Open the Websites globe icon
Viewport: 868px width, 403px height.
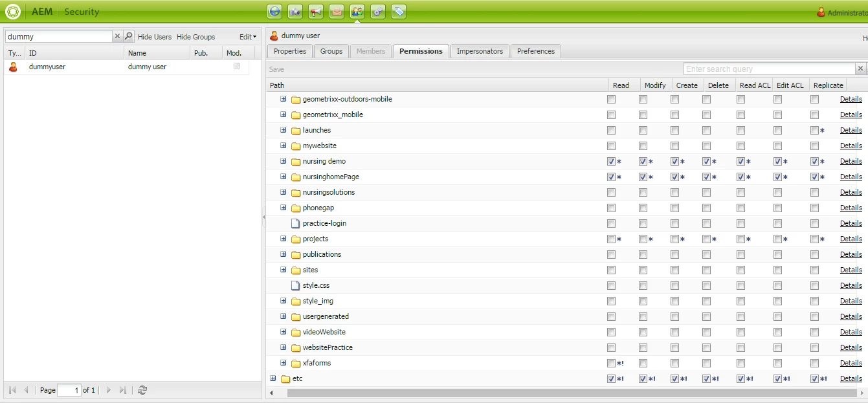pos(275,11)
